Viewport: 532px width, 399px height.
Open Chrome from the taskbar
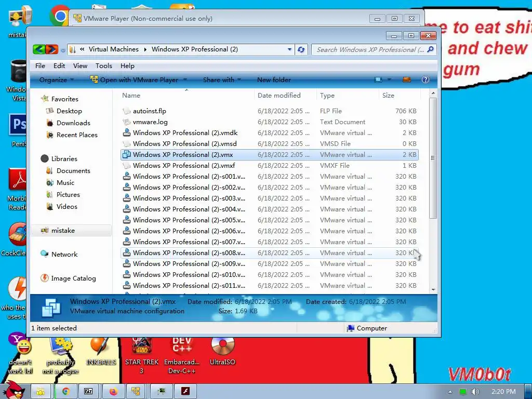[x=66, y=392]
